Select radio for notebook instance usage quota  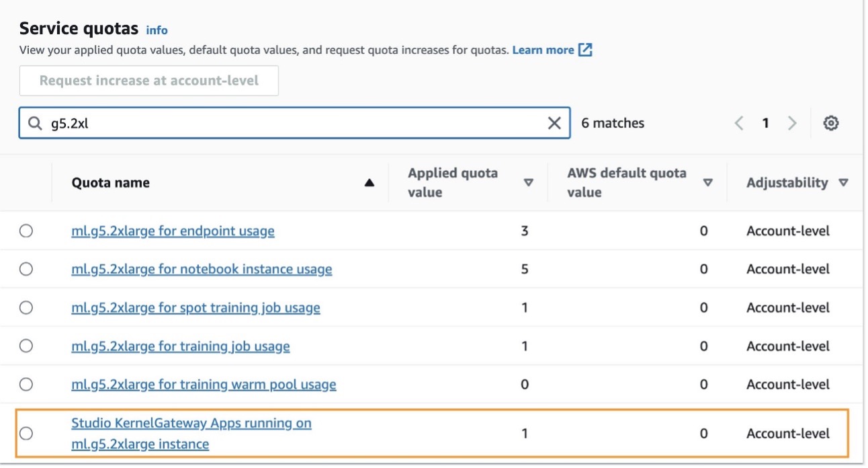coord(26,269)
